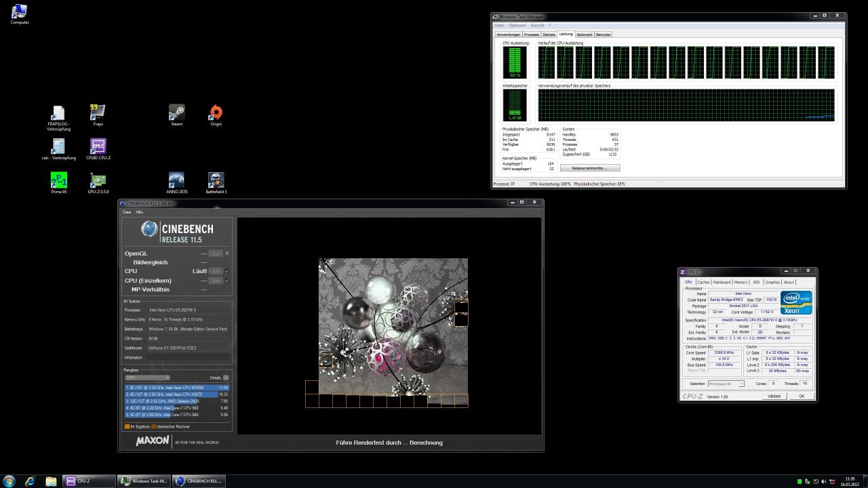Click the green CPU meter tray icon
Viewport: 868px width, 488px height.
800,482
